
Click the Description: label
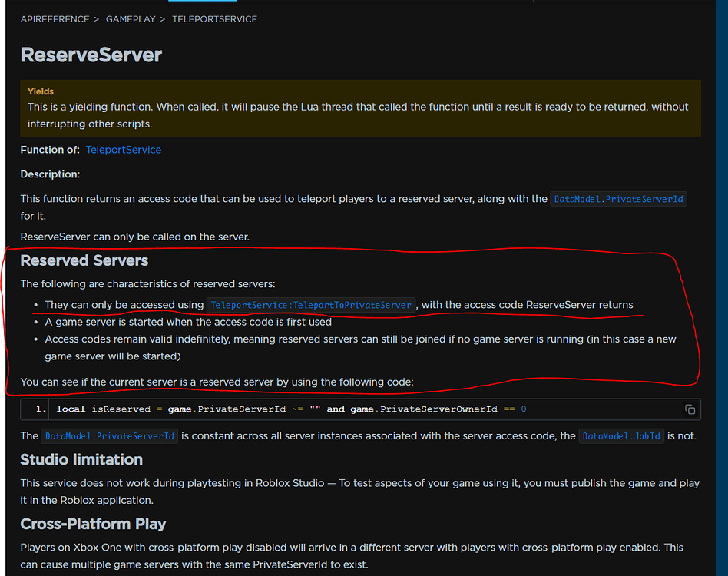(50, 174)
